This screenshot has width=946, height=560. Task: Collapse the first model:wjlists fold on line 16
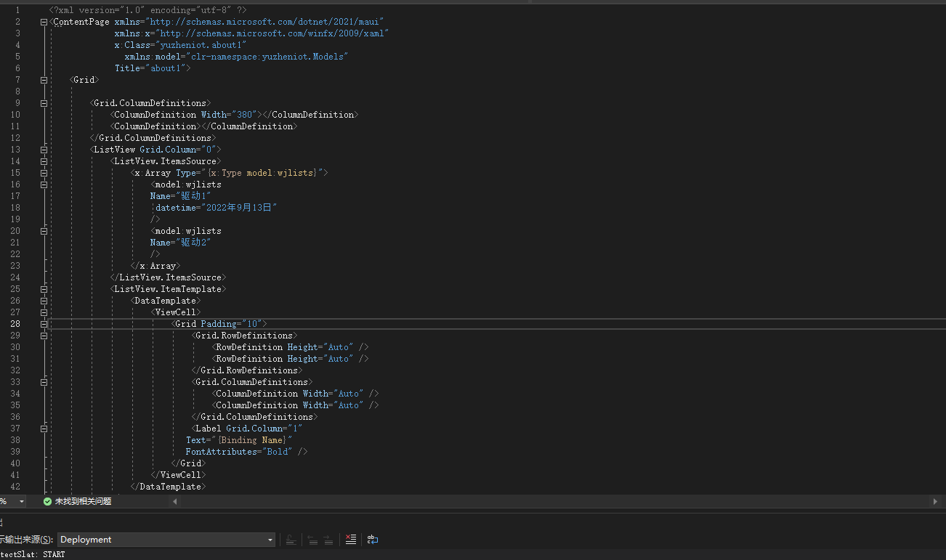[44, 184]
